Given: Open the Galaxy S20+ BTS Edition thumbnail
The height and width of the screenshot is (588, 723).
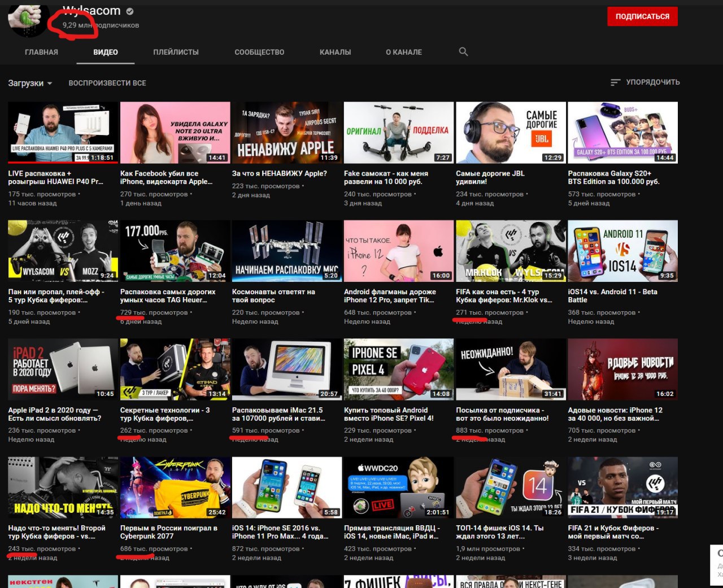Looking at the screenshot, I should 622,133.
